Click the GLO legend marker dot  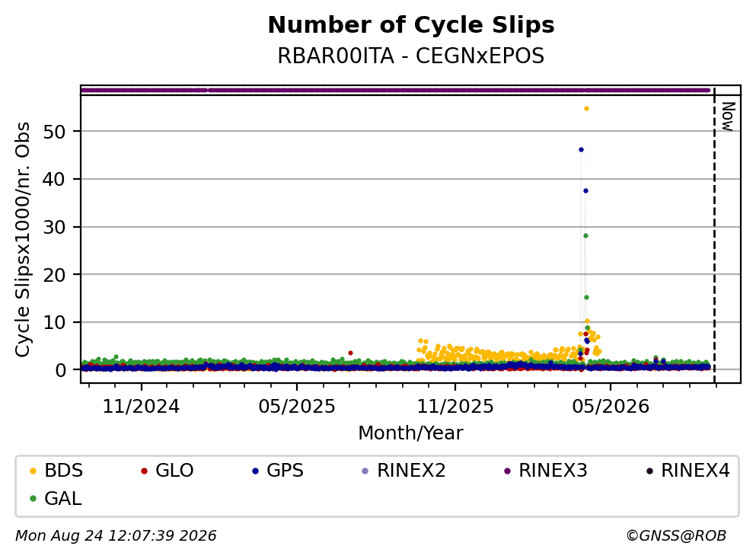click(144, 471)
